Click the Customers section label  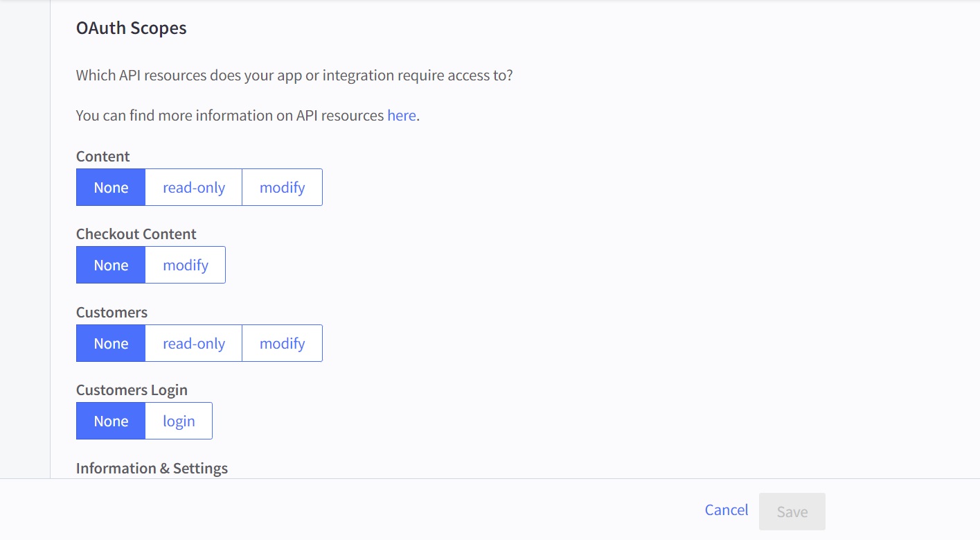tap(112, 313)
